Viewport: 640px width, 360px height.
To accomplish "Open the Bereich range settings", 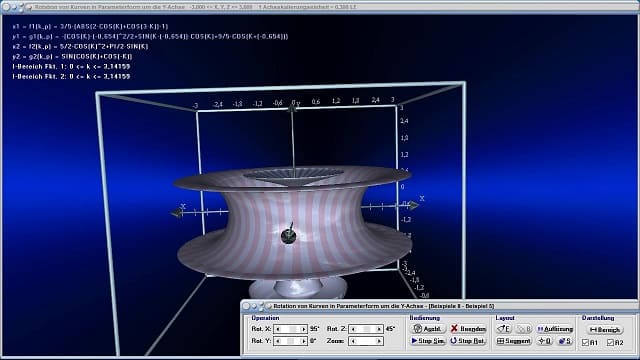I will coord(604,329).
